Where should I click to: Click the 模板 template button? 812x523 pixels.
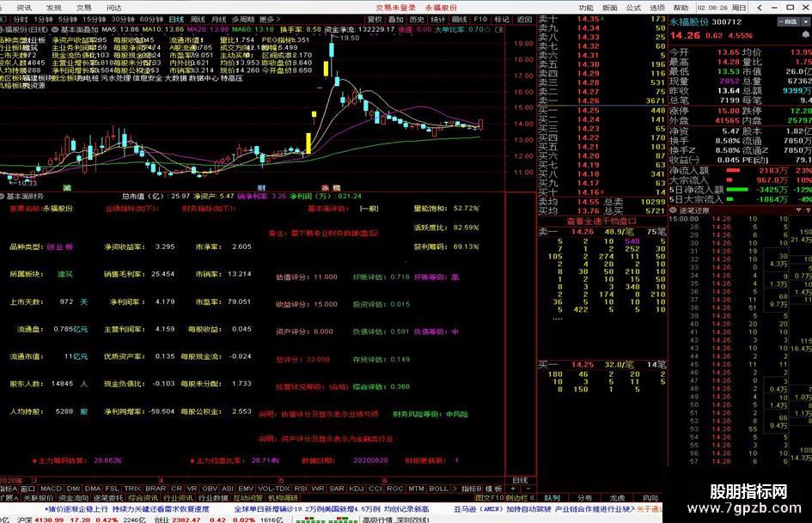[x=493, y=489]
